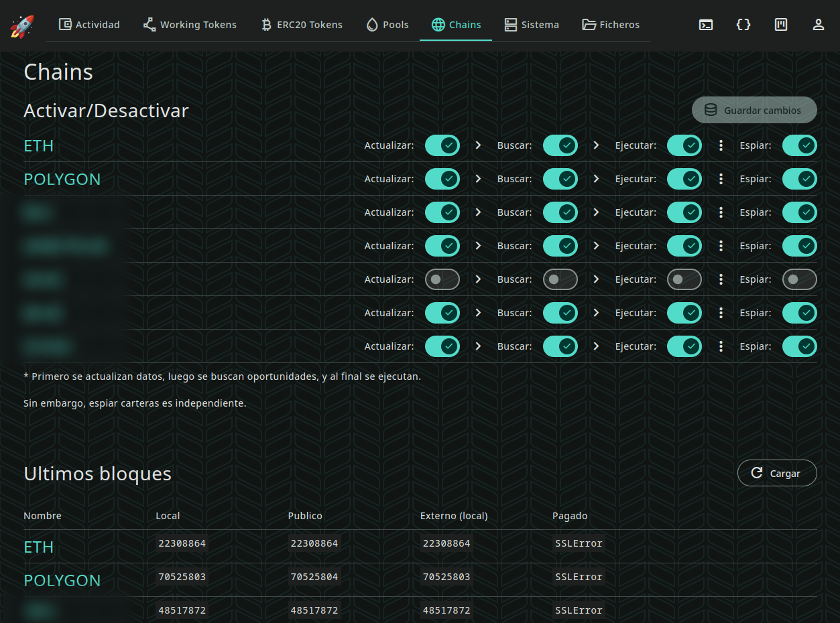The image size is (840, 623).
Task: Open the terminal console icon
Action: tap(706, 25)
